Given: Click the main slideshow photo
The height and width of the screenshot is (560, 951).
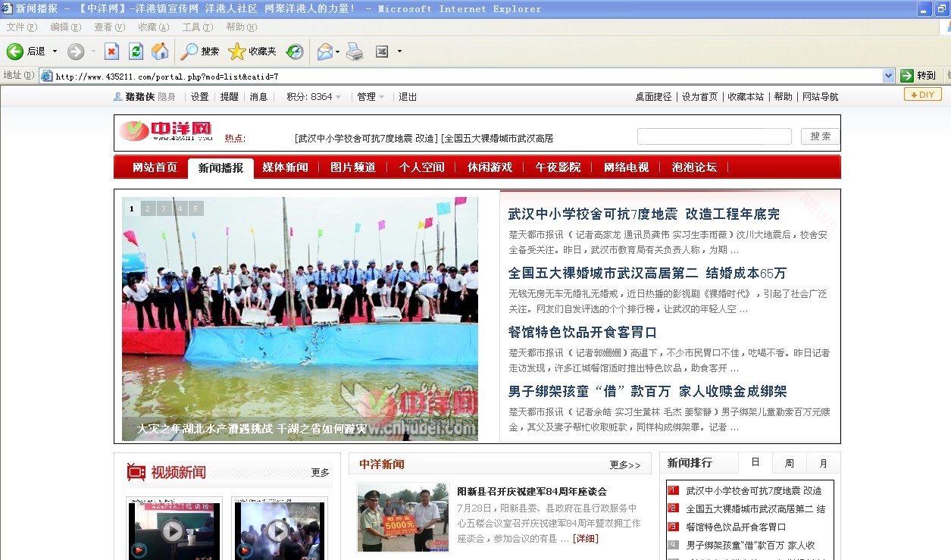Looking at the screenshot, I should [300, 319].
